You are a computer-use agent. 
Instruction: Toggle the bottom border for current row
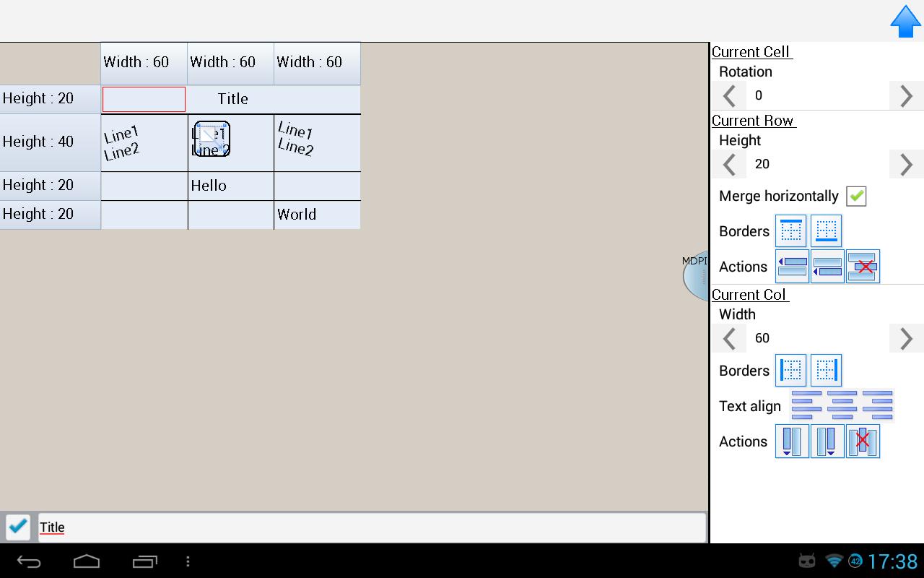pos(827,230)
